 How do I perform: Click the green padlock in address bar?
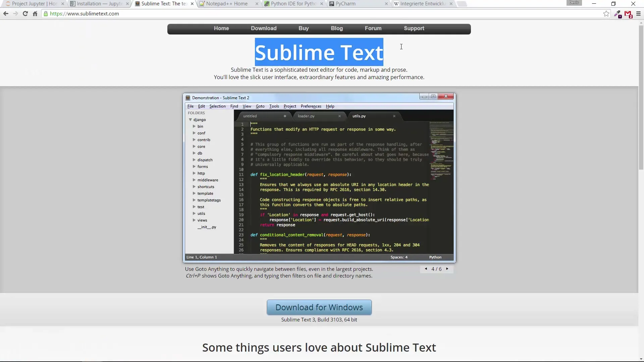tap(46, 14)
